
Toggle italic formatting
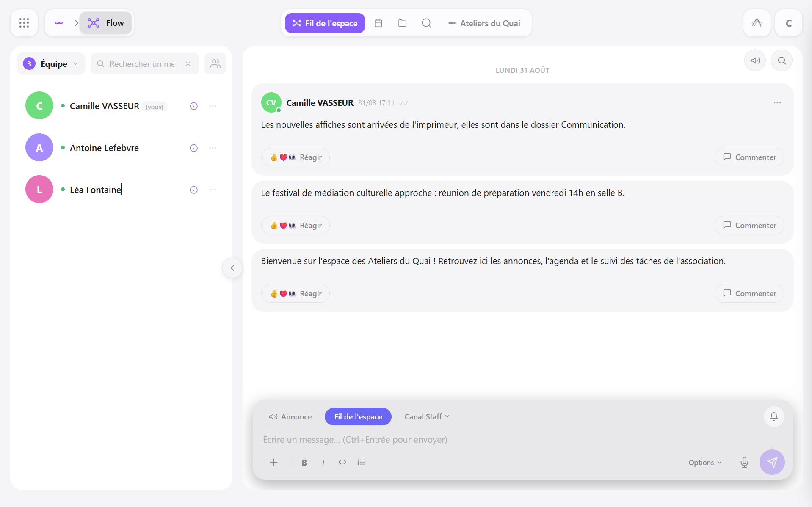coord(323,462)
